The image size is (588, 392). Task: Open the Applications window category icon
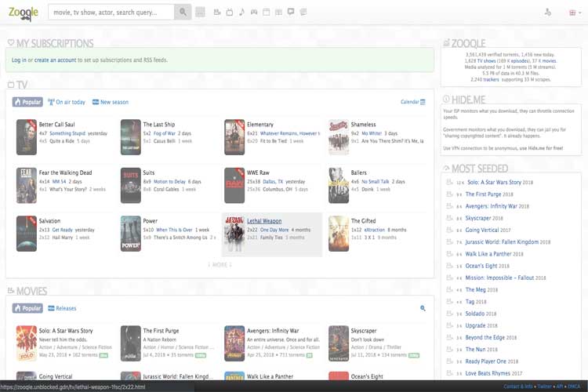(267, 13)
